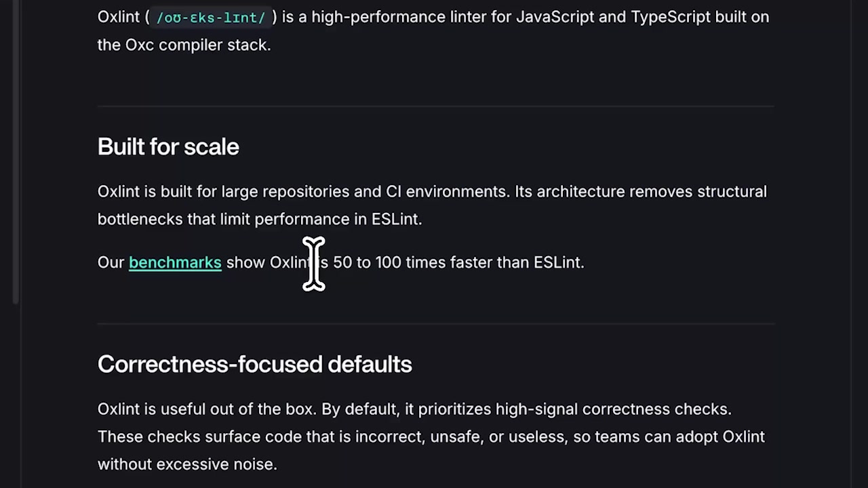Click the Built for scale heading
The width and height of the screenshot is (868, 488).
click(x=168, y=146)
